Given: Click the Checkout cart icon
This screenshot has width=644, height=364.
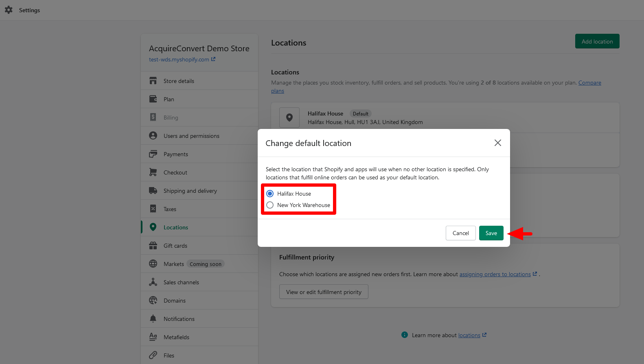Looking at the screenshot, I should click(153, 172).
